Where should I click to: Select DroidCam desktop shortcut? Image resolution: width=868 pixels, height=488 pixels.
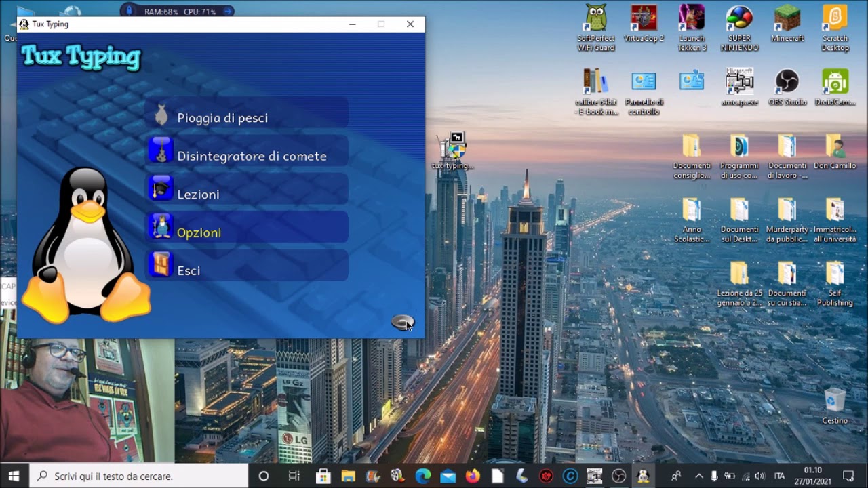835,87
